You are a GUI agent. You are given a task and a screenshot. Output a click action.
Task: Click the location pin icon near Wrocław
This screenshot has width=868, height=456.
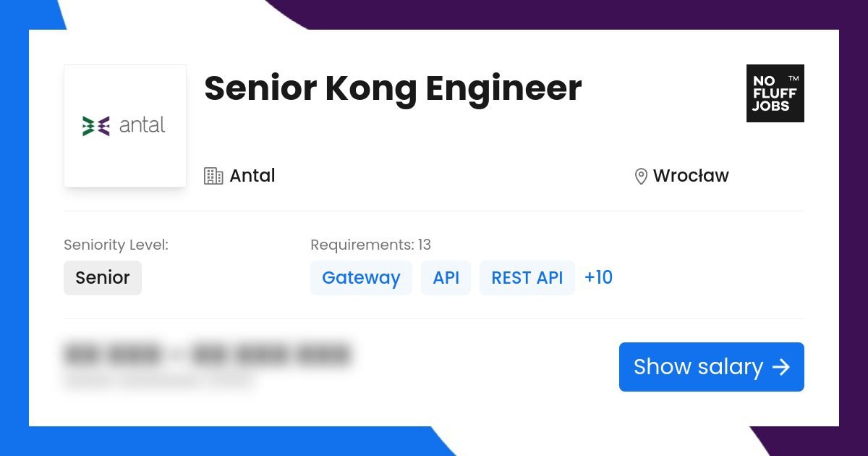pyautogui.click(x=639, y=175)
